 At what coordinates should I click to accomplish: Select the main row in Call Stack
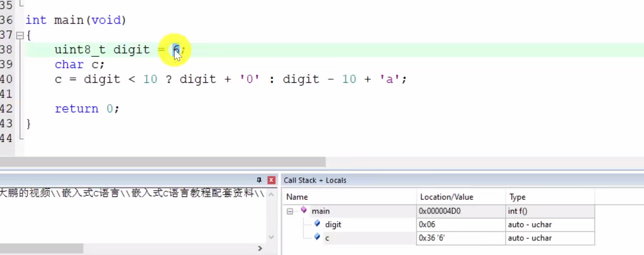tap(439, 211)
